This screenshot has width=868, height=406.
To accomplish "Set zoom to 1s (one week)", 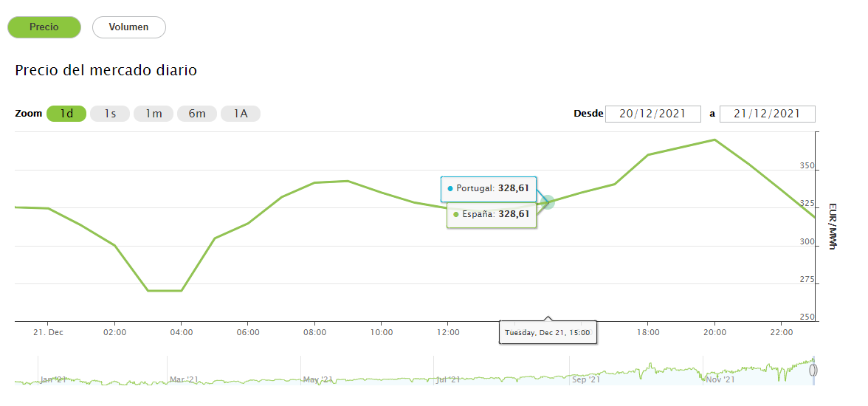I will coord(110,114).
